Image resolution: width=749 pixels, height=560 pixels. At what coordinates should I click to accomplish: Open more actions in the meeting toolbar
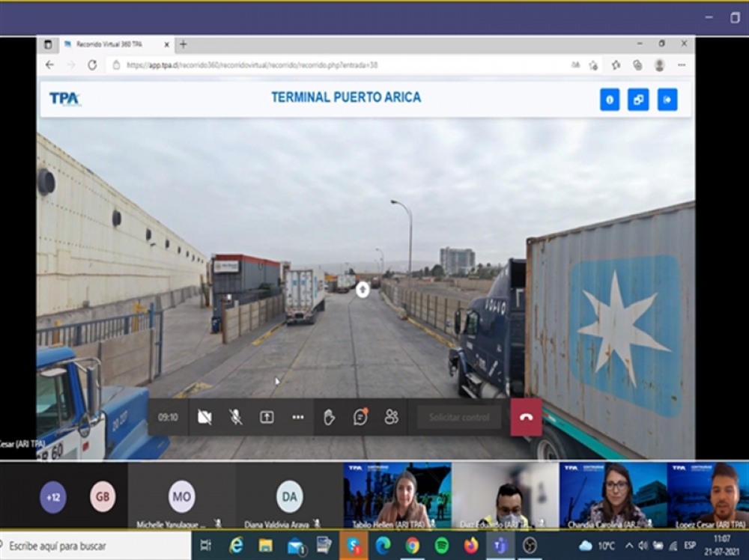click(297, 417)
